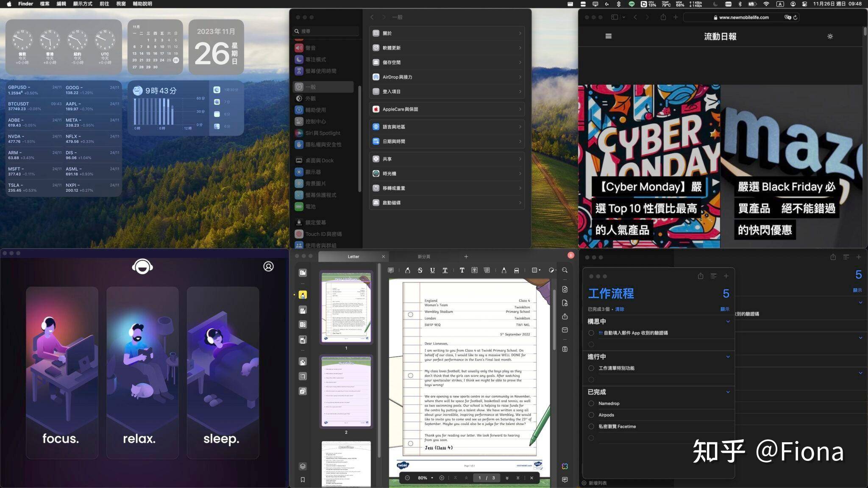The height and width of the screenshot is (488, 868).
Task: Check off the Namedrop reminder
Action: point(591,403)
